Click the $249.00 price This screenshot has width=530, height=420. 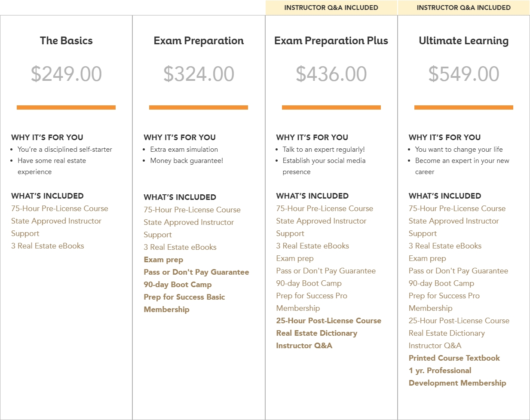coord(66,74)
